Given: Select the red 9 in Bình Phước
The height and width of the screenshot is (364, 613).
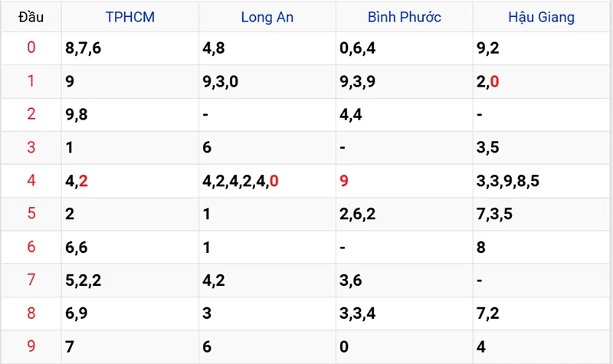Looking at the screenshot, I should tap(344, 182).
